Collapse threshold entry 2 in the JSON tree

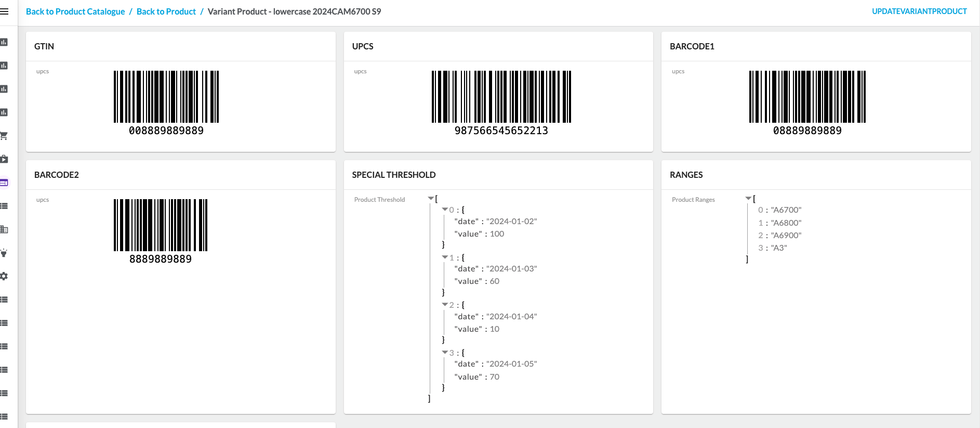point(445,305)
